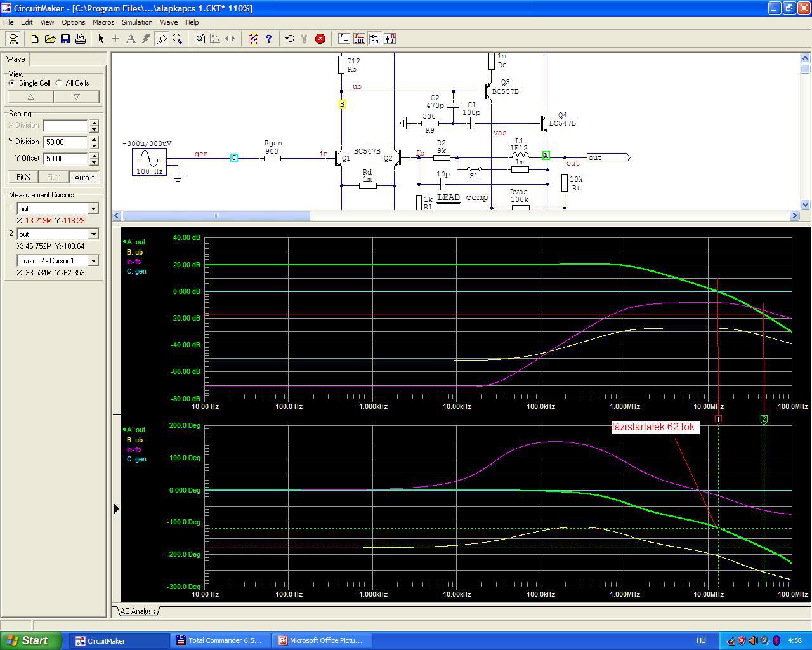Image resolution: width=812 pixels, height=650 pixels.
Task: Select the Single Cell radio button
Action: tap(12, 83)
